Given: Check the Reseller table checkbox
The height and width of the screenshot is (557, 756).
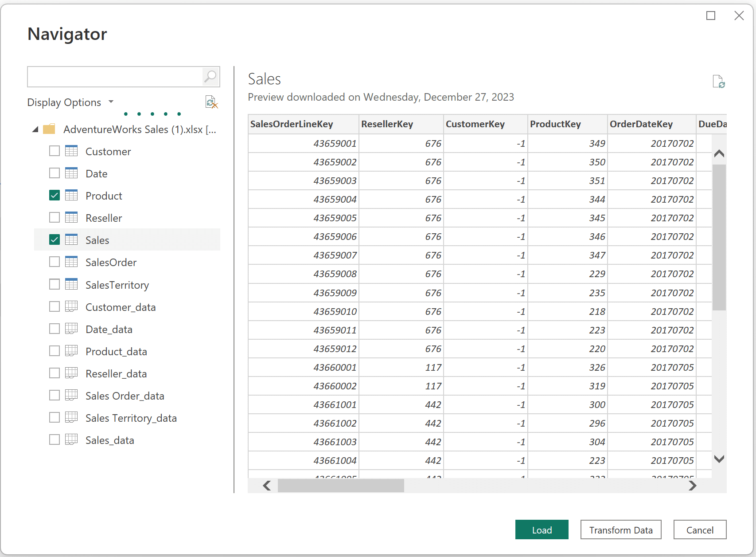Looking at the screenshot, I should (55, 217).
